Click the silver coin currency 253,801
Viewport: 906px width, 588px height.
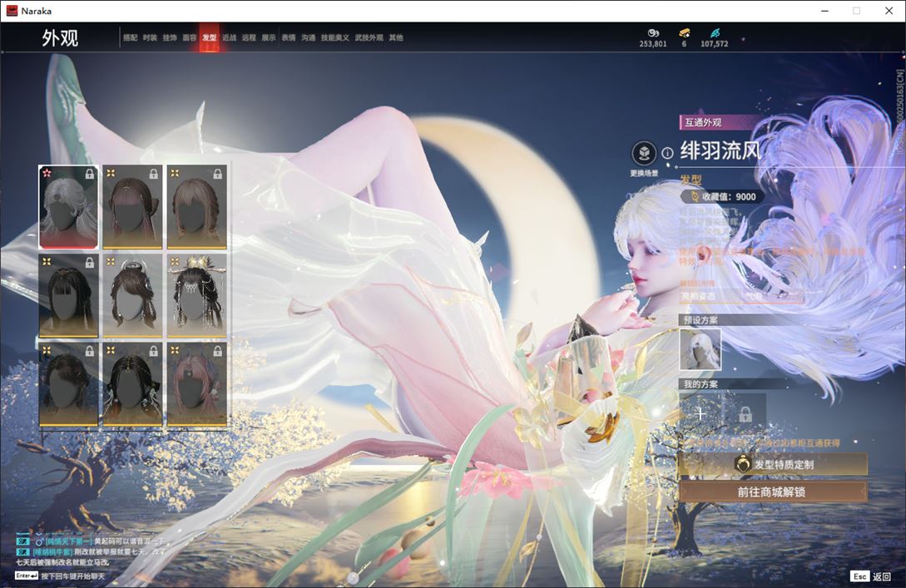click(x=653, y=38)
